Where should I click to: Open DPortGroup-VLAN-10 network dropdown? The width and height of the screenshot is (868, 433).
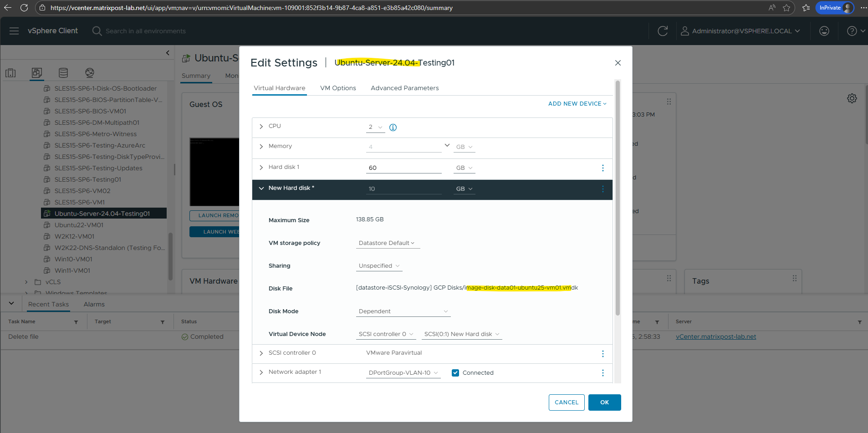403,373
